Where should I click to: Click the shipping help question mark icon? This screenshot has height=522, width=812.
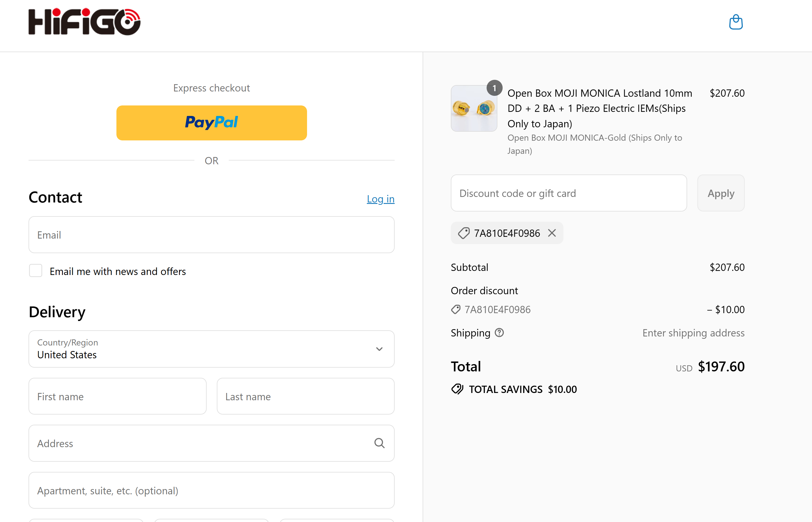(499, 333)
